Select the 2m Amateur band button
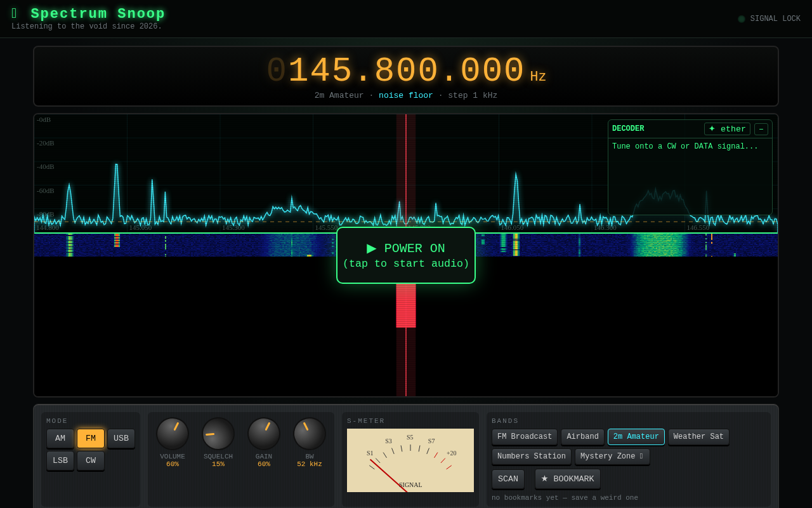The width and height of the screenshot is (812, 508). point(636,437)
